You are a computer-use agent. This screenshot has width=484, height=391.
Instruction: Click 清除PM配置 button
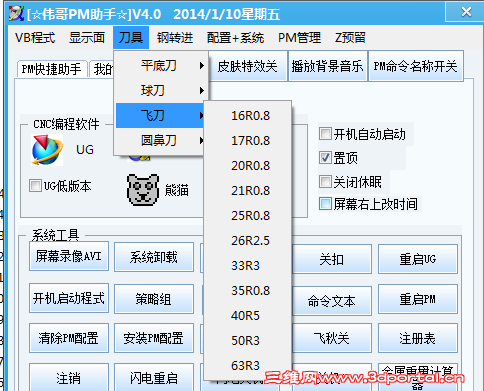69,338
